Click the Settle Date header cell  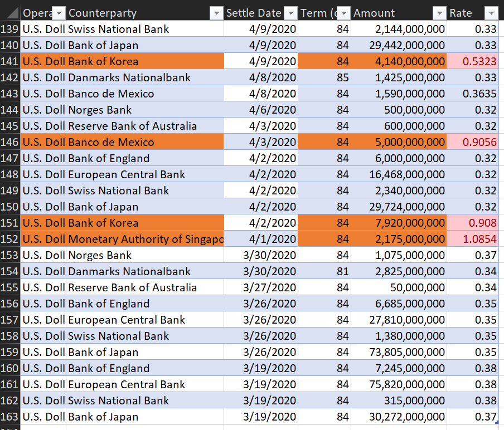[x=261, y=13]
